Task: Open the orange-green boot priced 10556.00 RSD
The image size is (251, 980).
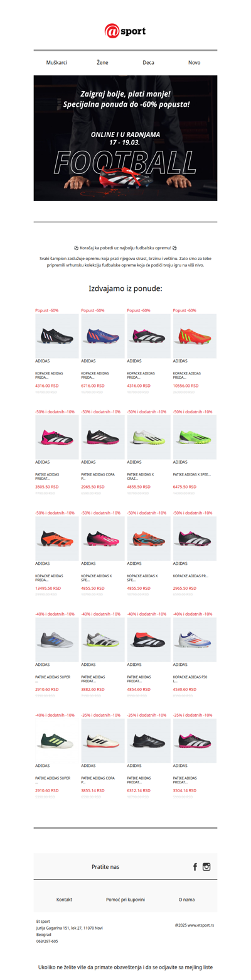Action: [195, 336]
